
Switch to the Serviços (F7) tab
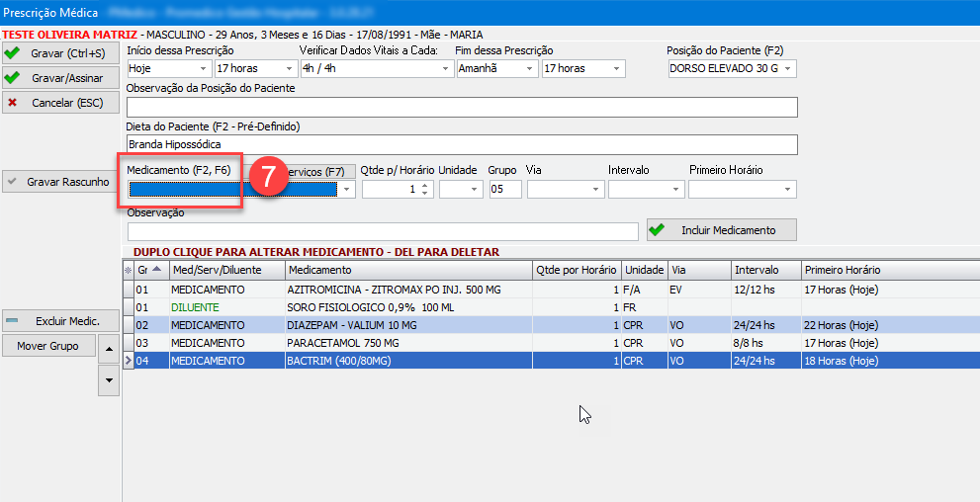(x=316, y=171)
